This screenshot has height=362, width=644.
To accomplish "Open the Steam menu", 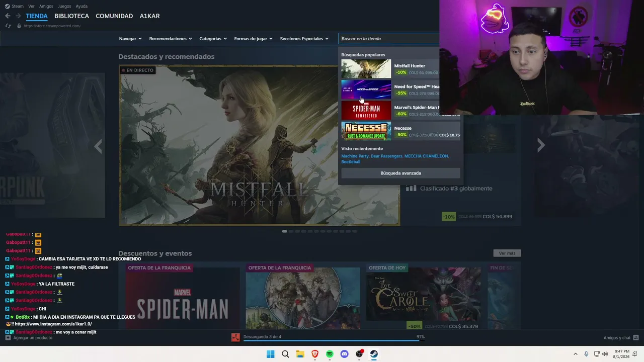I will click(18, 6).
